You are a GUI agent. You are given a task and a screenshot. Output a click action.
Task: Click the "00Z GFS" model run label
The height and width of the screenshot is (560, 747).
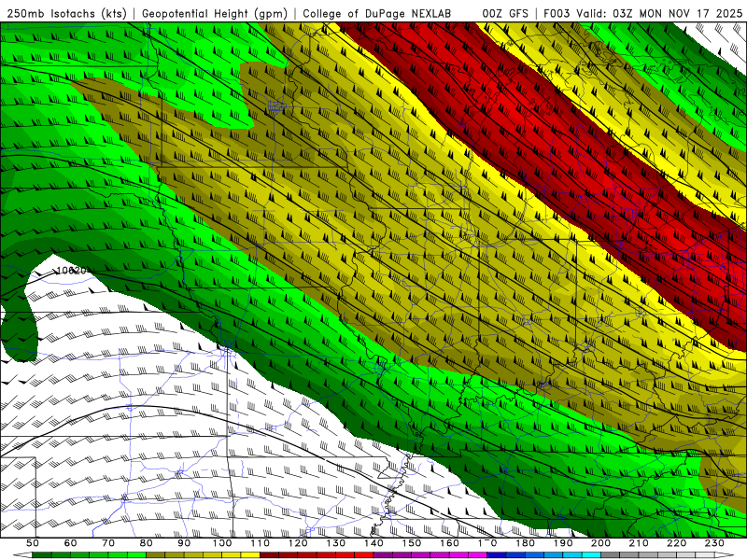505,13
